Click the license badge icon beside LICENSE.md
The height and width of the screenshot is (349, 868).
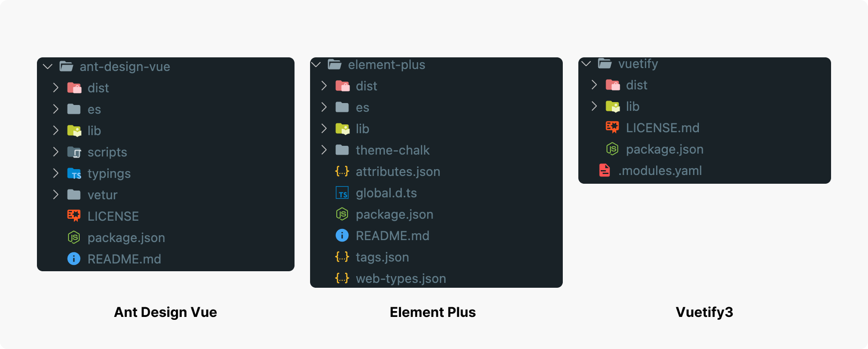tap(612, 128)
